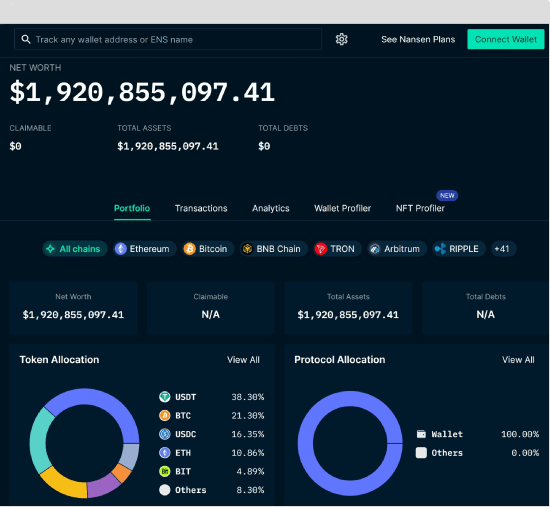Open the Analytics tab

pyautogui.click(x=271, y=208)
